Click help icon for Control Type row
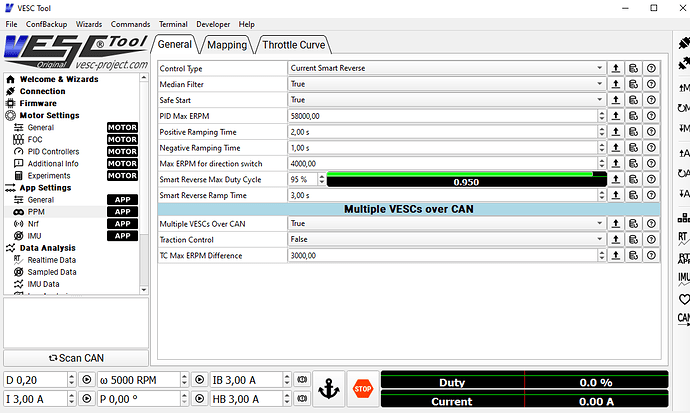The image size is (690, 413). (x=651, y=68)
